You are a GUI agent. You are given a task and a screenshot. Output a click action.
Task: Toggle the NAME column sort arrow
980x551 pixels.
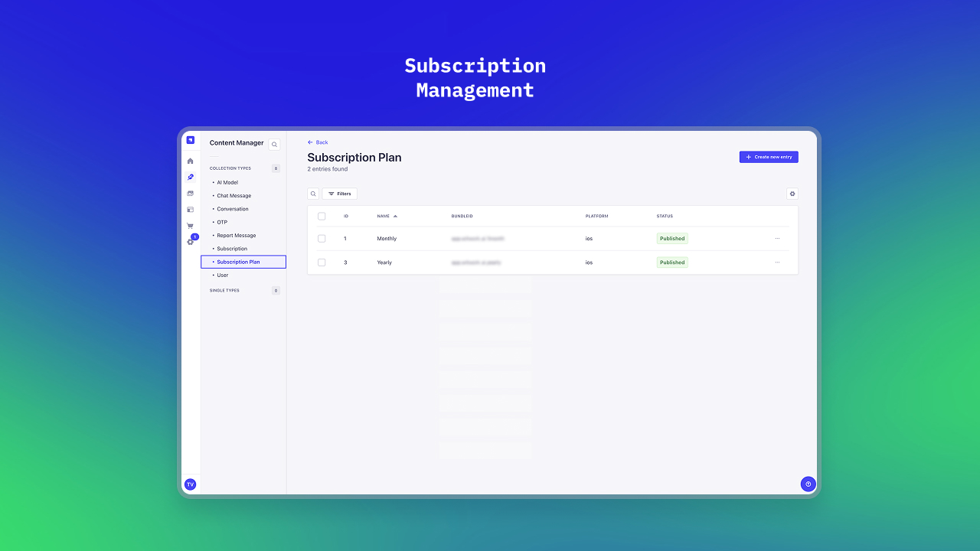[x=396, y=217]
